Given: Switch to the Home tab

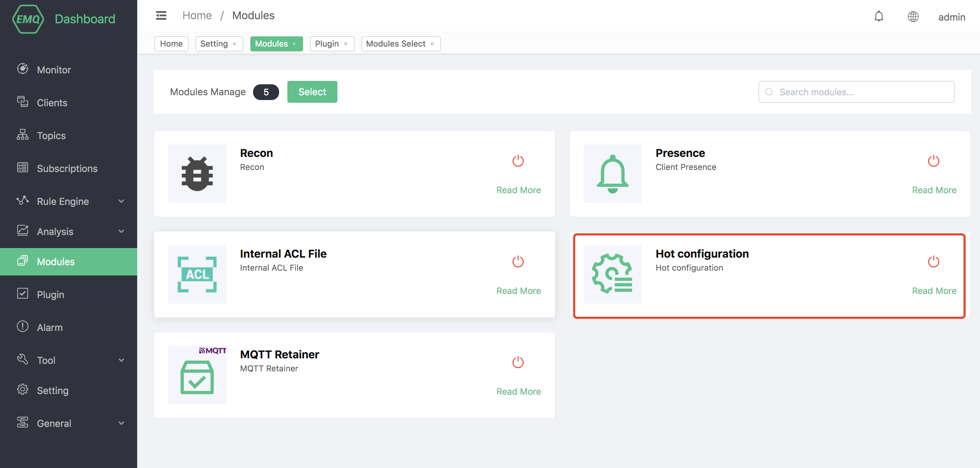Looking at the screenshot, I should [x=171, y=44].
